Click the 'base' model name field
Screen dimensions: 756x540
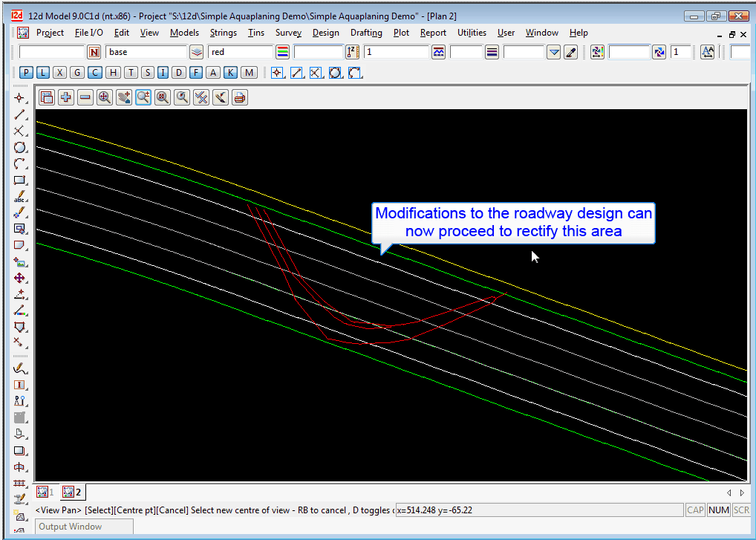pos(146,52)
